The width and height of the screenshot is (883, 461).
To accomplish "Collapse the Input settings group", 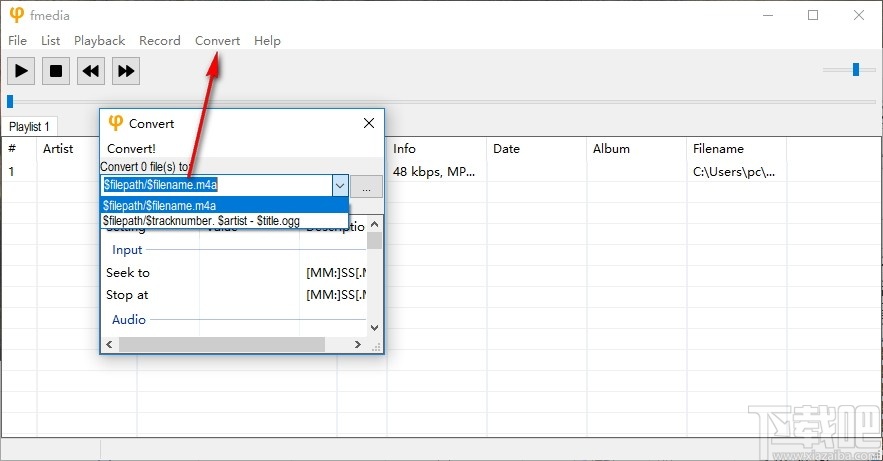I will tap(127, 250).
